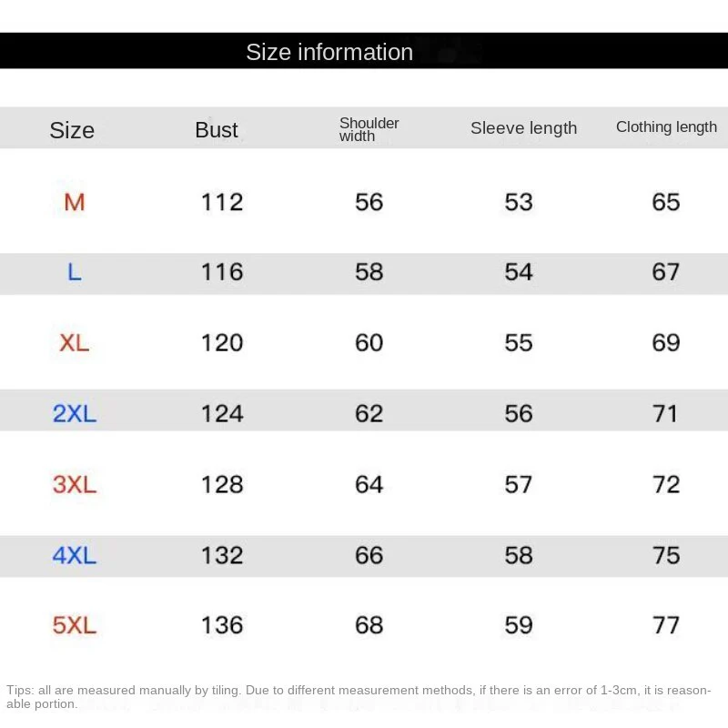Click the Shoulder width column header

coord(369,129)
